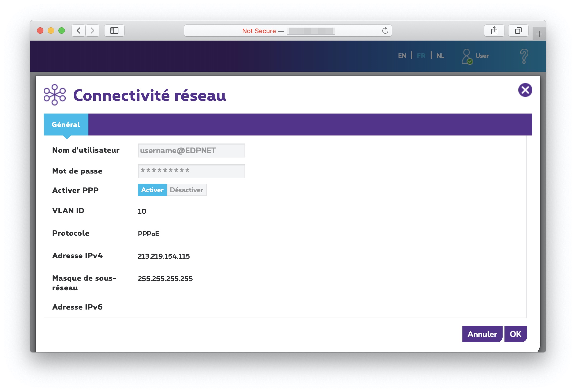The image size is (576, 392).
Task: Click the subnet mask 255.255.255.255
Action: [165, 279]
